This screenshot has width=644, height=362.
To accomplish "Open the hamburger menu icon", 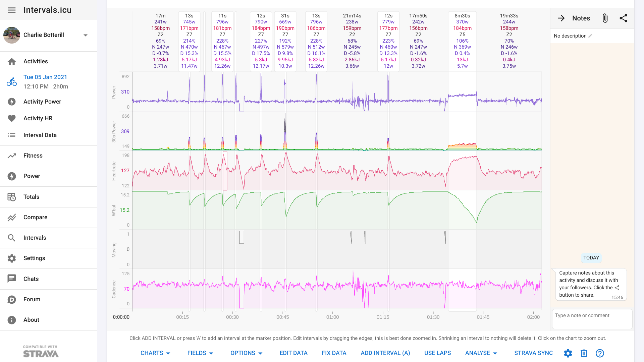I will [12, 10].
